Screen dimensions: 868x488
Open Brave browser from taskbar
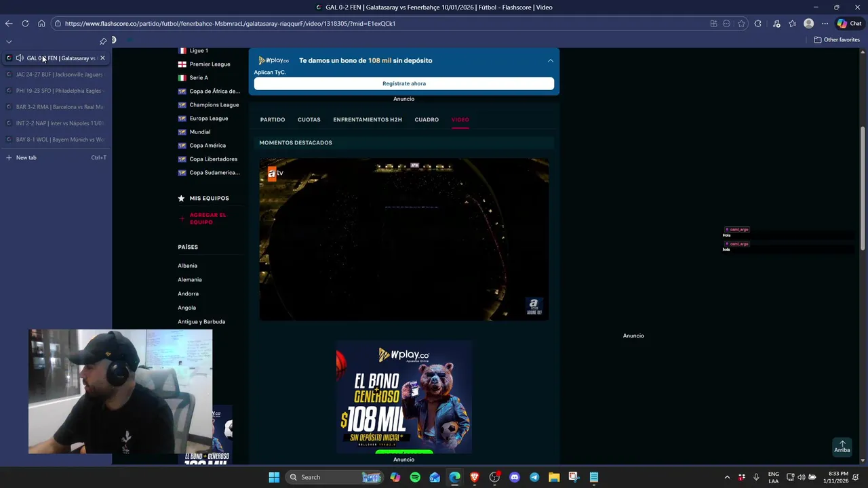click(475, 477)
